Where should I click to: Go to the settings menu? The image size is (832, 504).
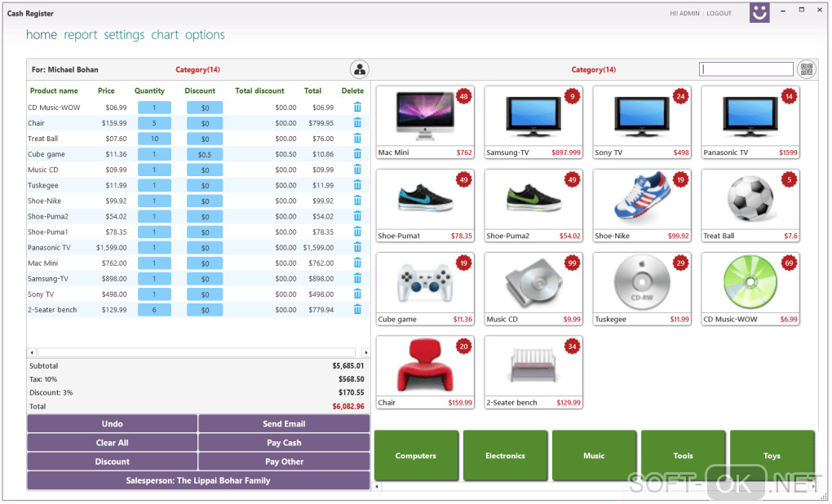click(124, 35)
